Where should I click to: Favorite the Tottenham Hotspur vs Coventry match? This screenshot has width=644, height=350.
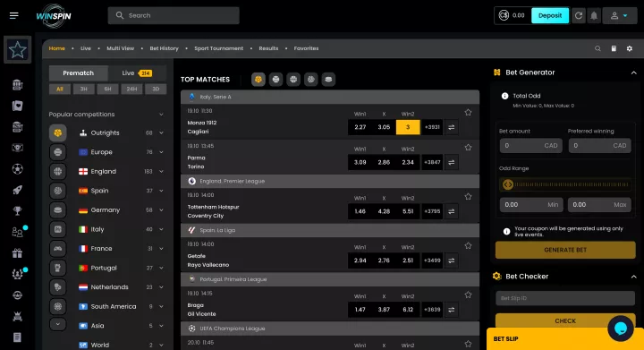point(468,197)
